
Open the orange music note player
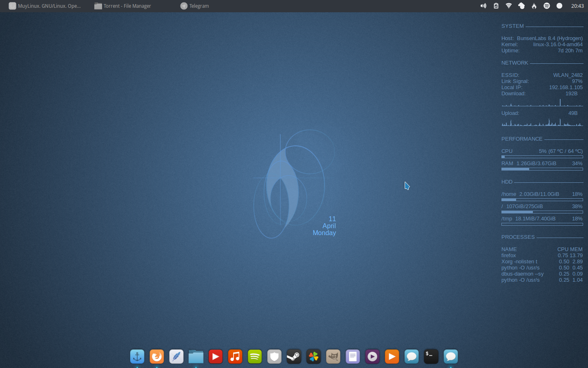(x=235, y=357)
